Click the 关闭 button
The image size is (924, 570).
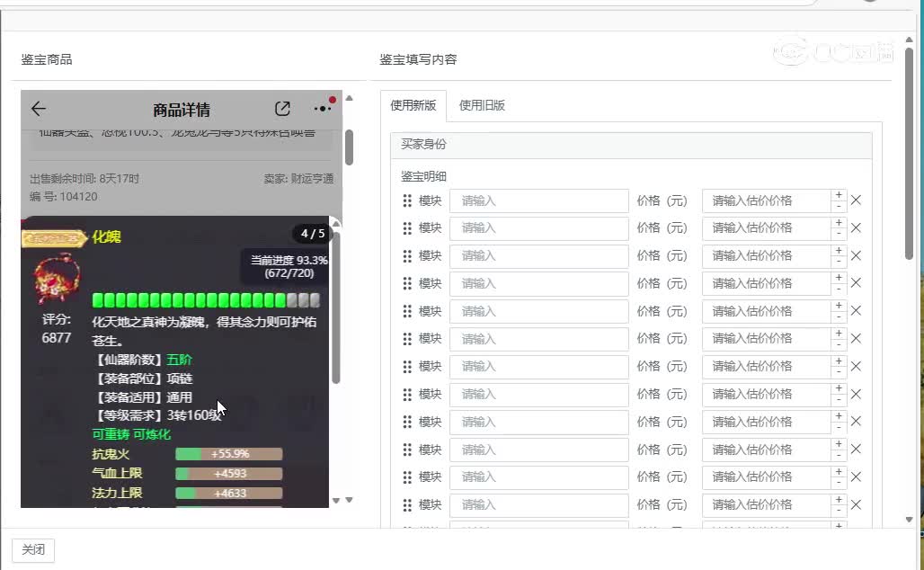[33, 549]
